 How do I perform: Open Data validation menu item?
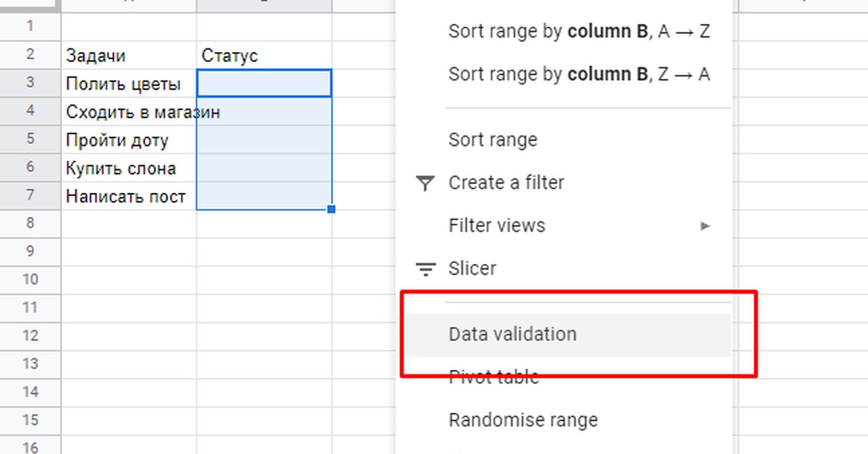512,335
